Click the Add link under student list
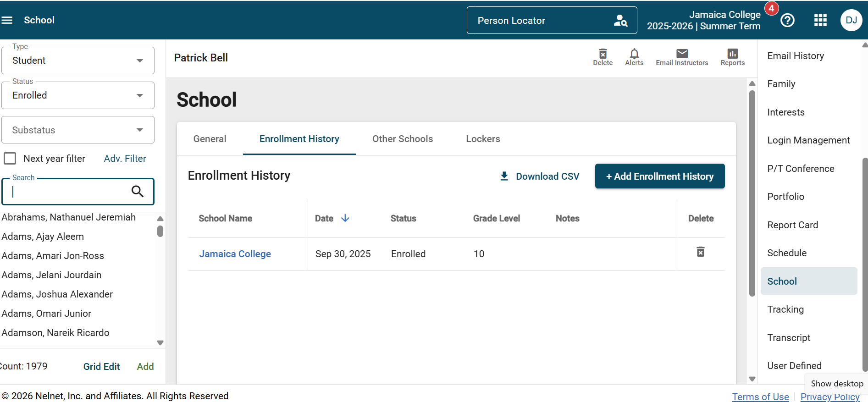Screen dimensions: 868x402 click(x=145, y=367)
